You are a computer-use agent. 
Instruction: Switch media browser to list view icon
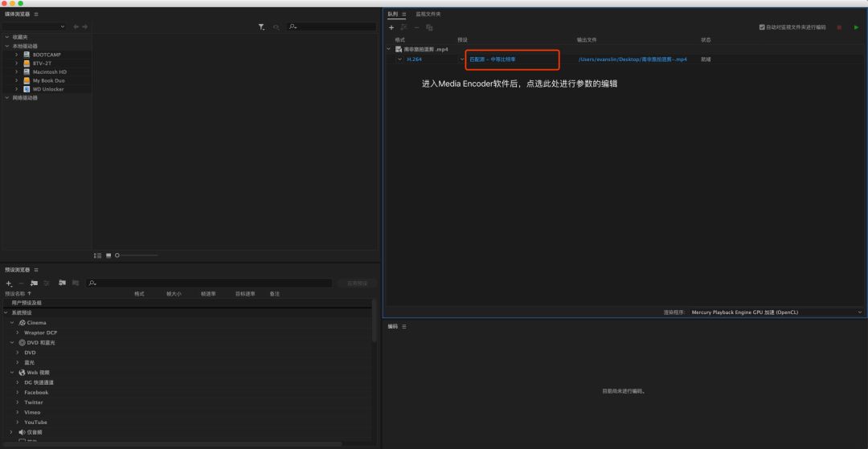[x=98, y=255]
